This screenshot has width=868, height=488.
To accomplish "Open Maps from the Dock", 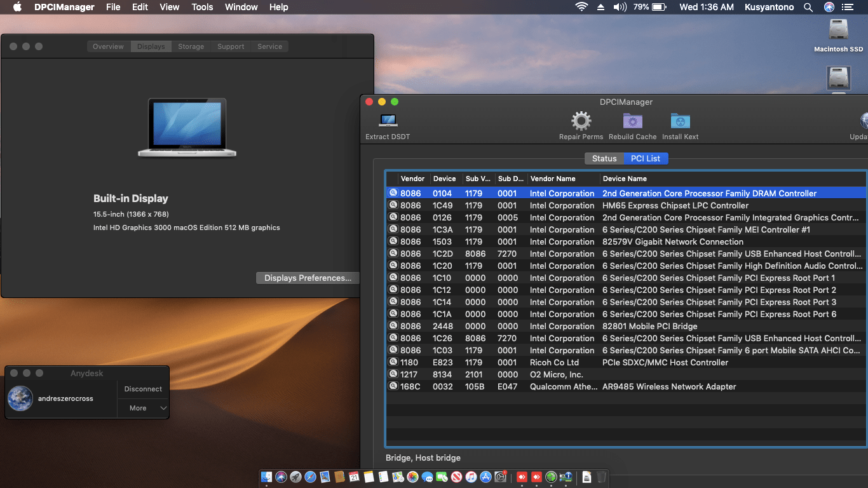I will 398,477.
